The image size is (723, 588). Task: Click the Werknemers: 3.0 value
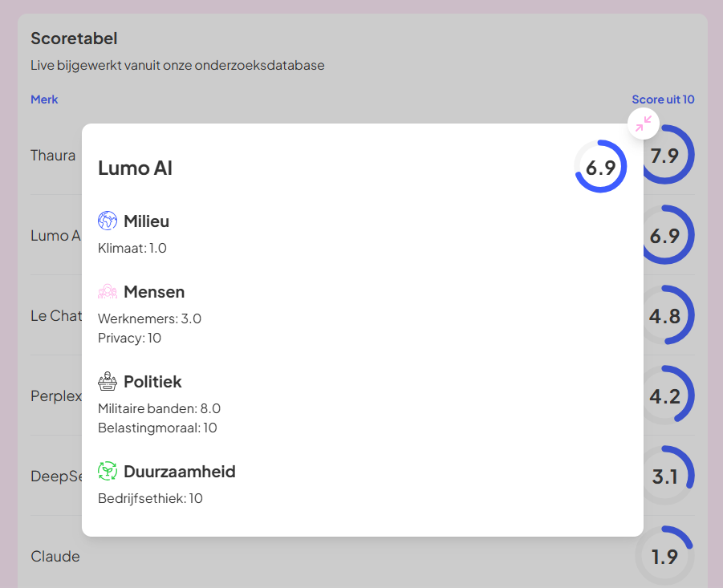[x=149, y=318]
